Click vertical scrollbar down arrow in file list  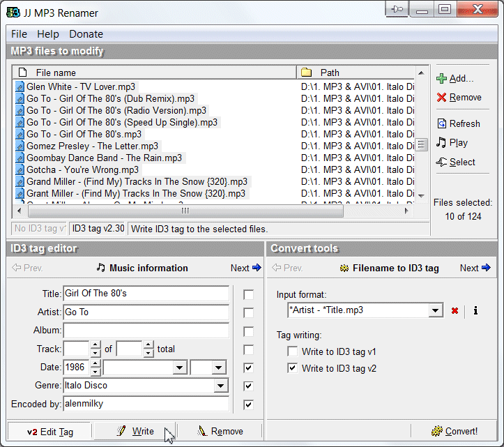coord(421,195)
